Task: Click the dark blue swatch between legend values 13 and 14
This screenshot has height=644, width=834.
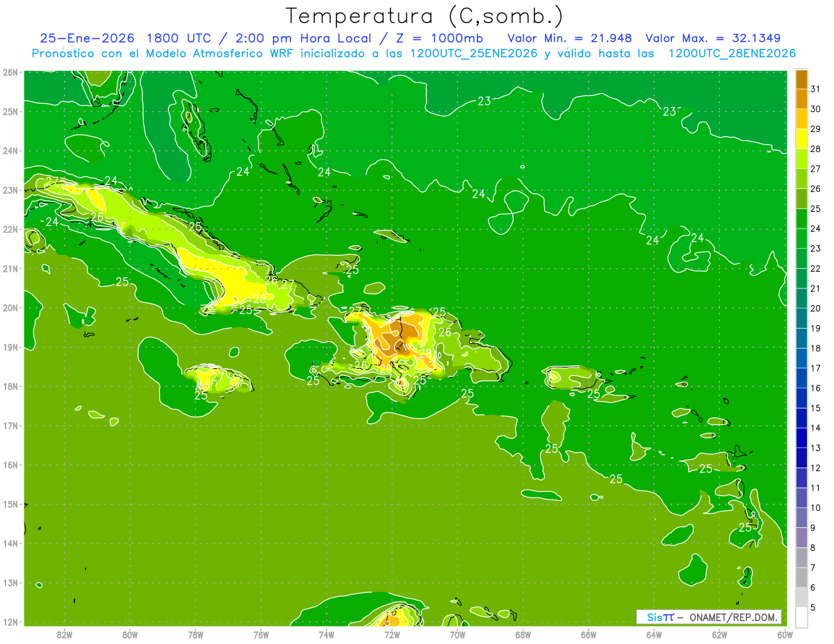Action: click(x=801, y=438)
